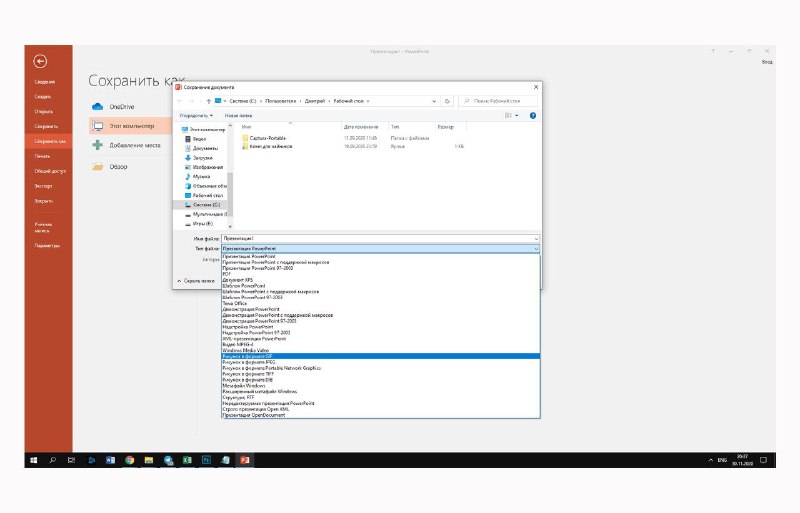Click 'Пользователи' in address breadcrumb

pos(281,101)
